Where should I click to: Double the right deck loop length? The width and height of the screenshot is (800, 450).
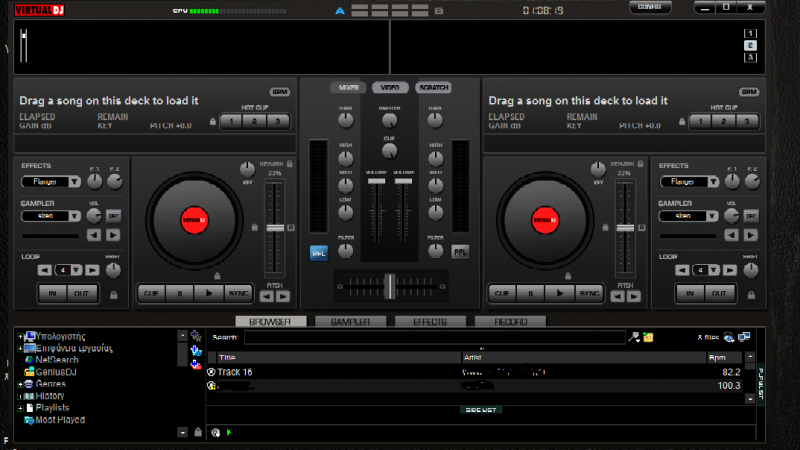click(730, 270)
